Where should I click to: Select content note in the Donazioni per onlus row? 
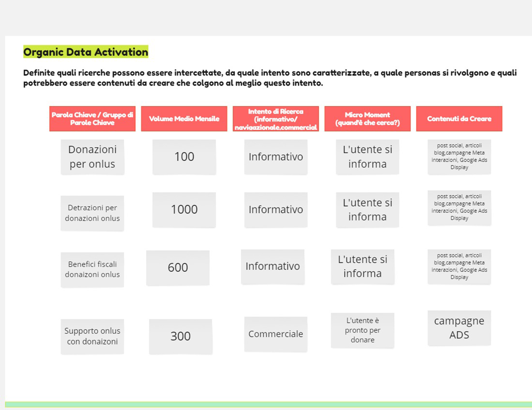click(460, 157)
